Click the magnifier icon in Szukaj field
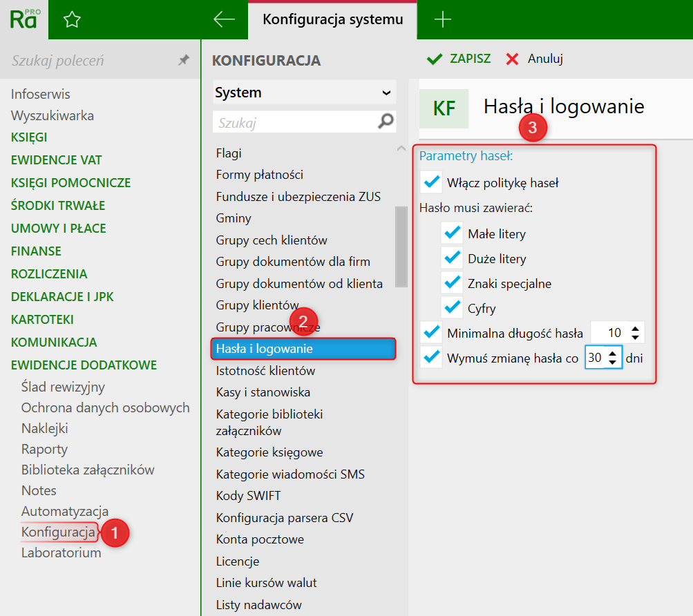 tap(386, 121)
